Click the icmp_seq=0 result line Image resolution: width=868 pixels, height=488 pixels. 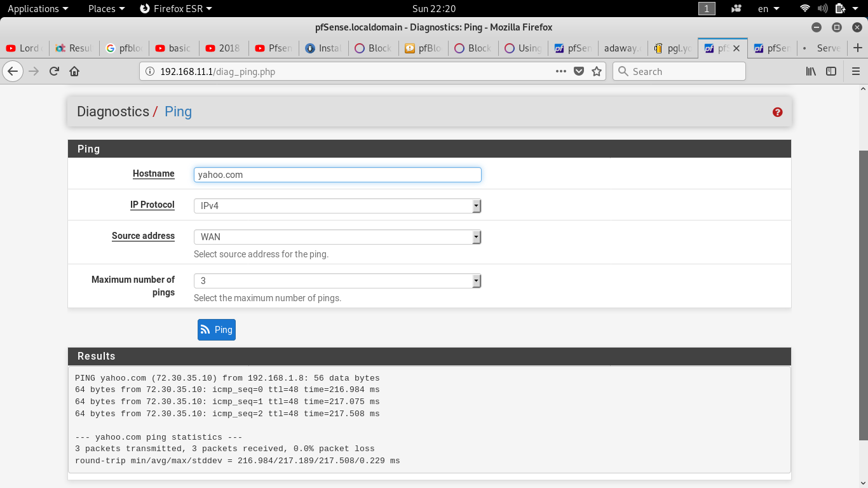(x=227, y=390)
